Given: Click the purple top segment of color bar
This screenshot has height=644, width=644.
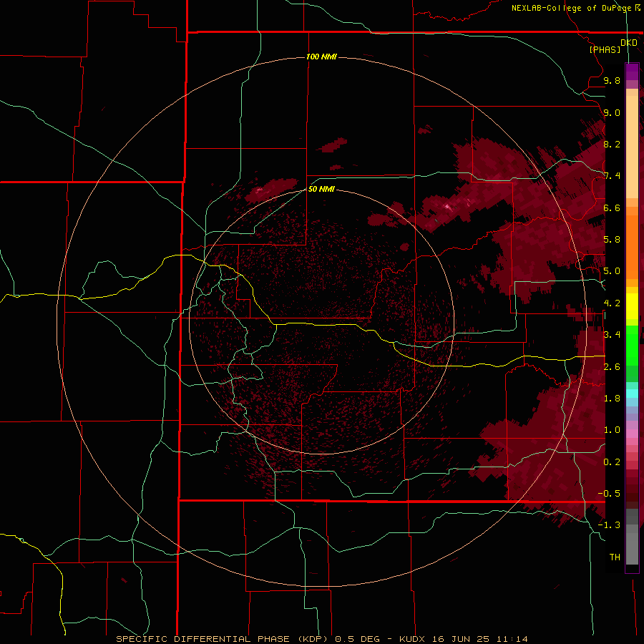Looking at the screenshot, I should [x=632, y=72].
